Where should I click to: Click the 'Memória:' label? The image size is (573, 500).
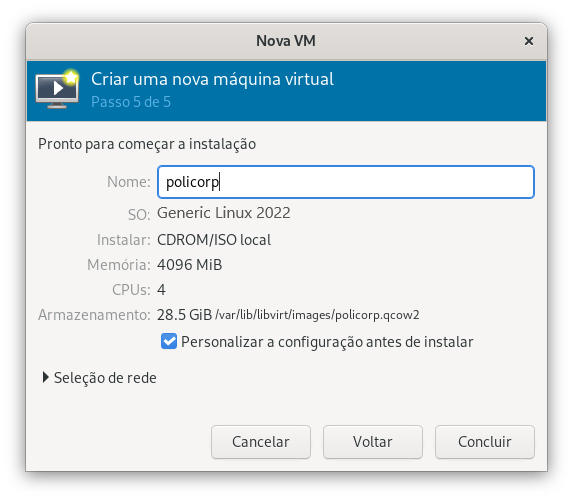click(119, 265)
